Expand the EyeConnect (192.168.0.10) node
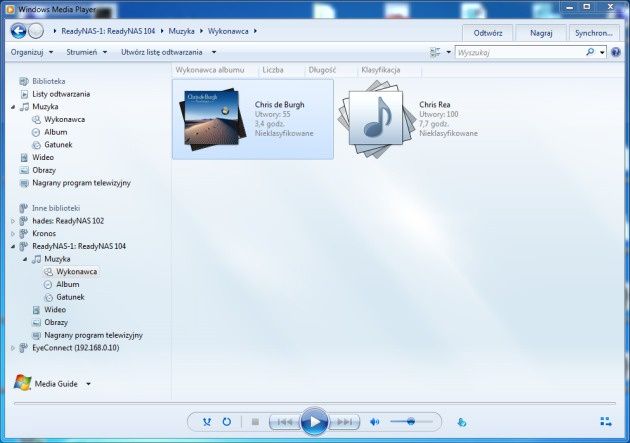Screen dimensions: 630x443 tap(13, 348)
